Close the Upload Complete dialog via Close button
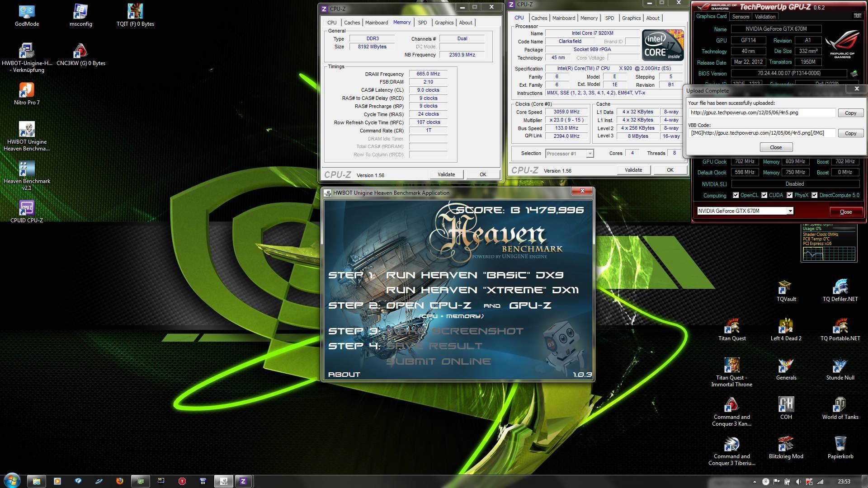The width and height of the screenshot is (868, 488). coord(776,147)
